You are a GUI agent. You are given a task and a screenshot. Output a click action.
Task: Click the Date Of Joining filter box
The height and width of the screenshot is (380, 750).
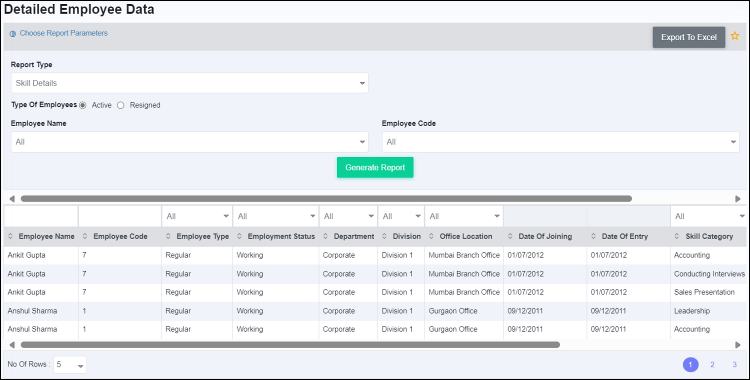[545, 216]
